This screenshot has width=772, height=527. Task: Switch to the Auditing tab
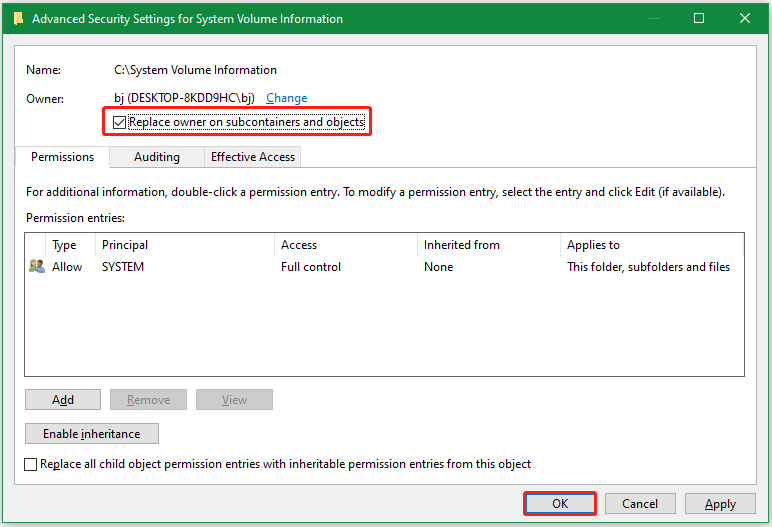(x=156, y=157)
